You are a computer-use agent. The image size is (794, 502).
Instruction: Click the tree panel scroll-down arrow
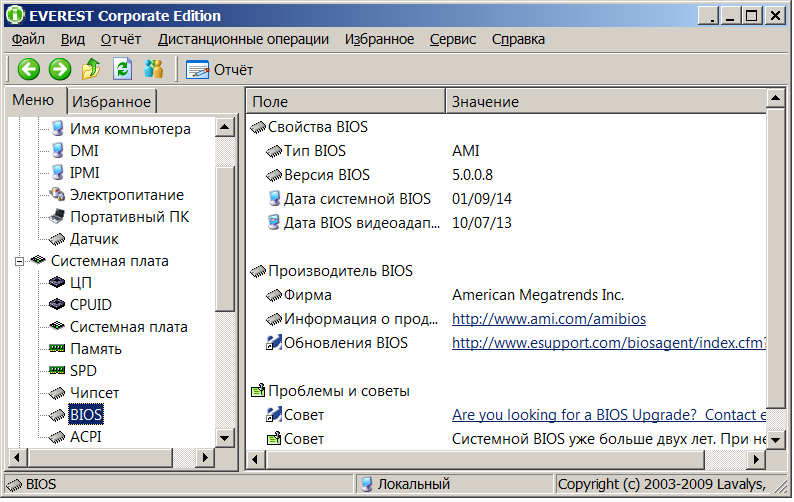pos(225,438)
